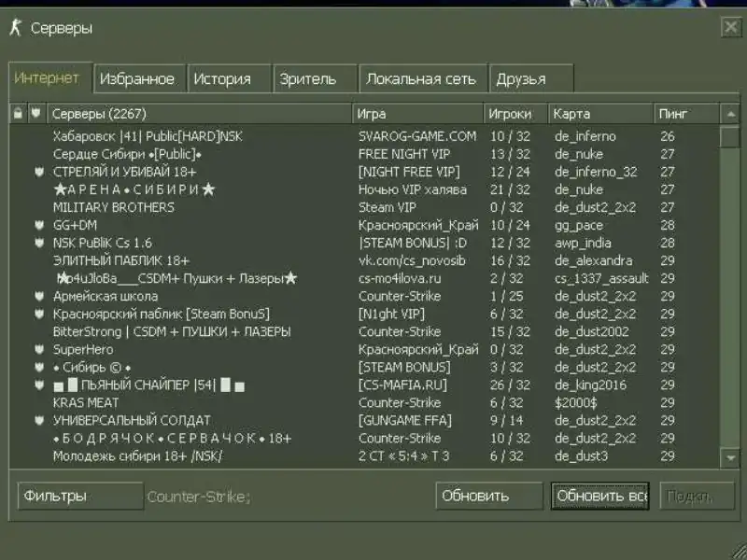Click shield icon of СТРЕЛЯЙ И УБИВАЙ 18+ row
The image size is (747, 560).
pyautogui.click(x=39, y=172)
